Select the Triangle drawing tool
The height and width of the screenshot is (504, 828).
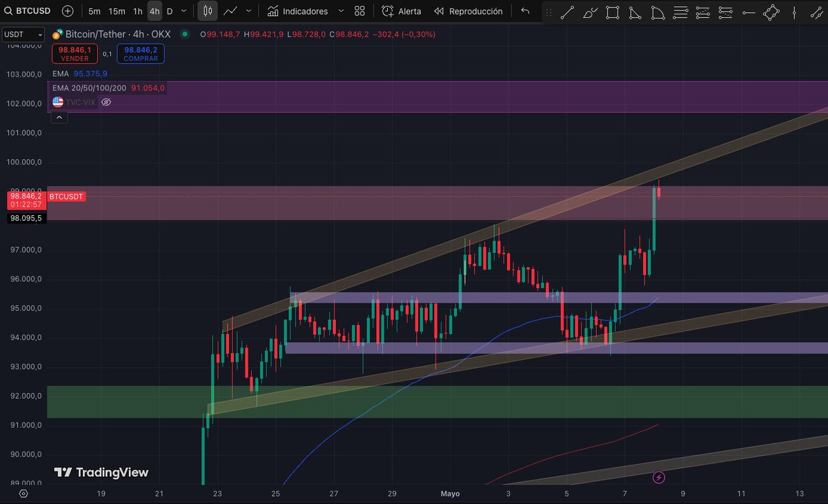tap(635, 12)
